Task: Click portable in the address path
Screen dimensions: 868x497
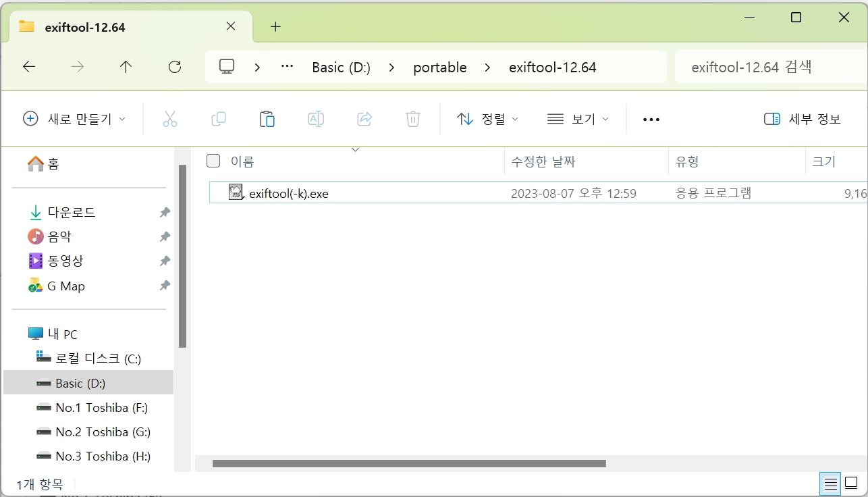Action: (440, 68)
